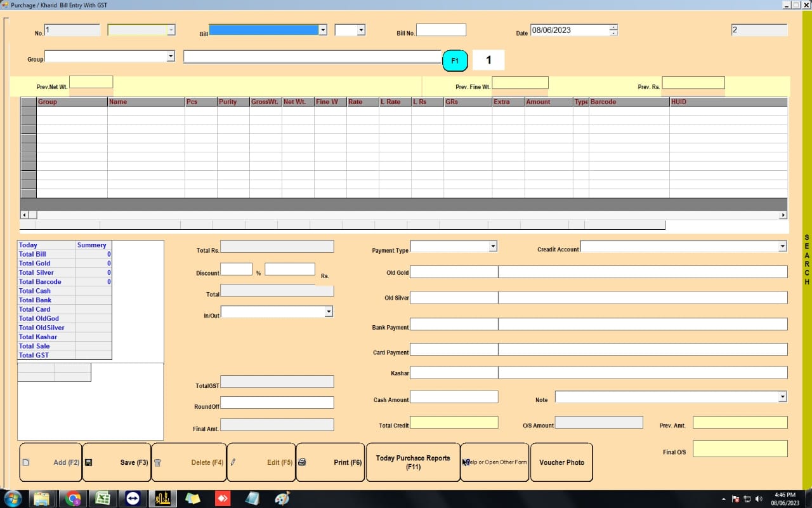Open the blue Bill type dropdown
The image size is (812, 508).
322,29
